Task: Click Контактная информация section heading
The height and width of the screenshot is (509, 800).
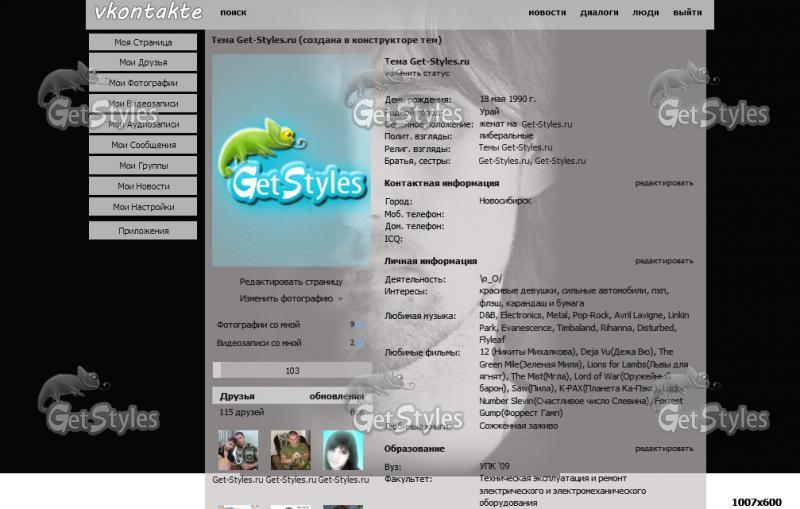Action: [441, 183]
